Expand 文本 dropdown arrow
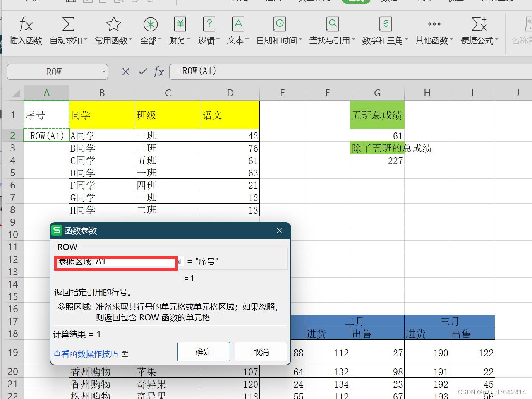This screenshot has width=532, height=399. click(x=247, y=40)
